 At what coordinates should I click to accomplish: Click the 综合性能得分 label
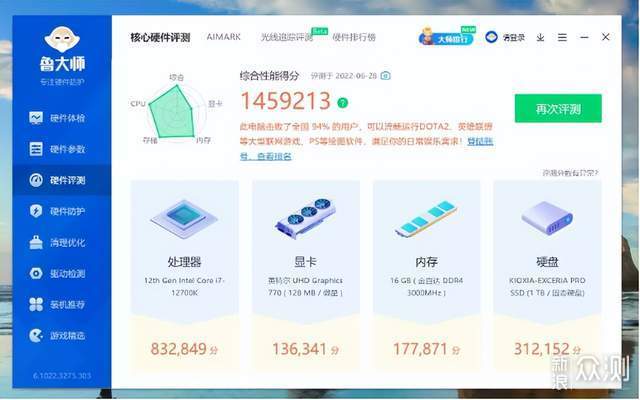270,76
